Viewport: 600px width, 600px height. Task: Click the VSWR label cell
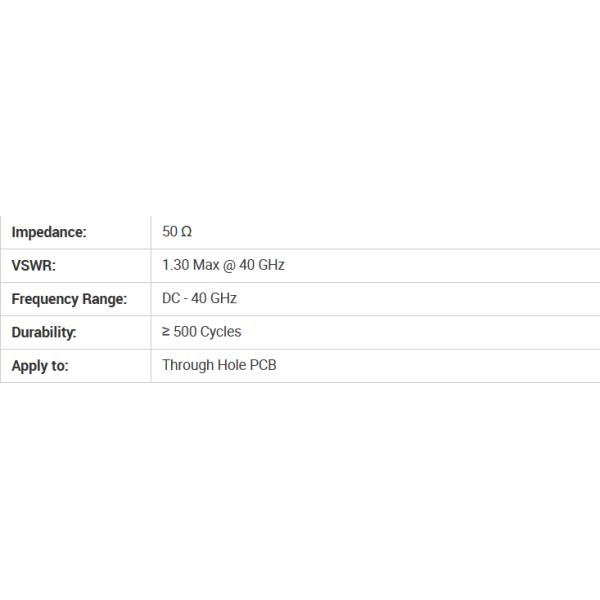75,266
